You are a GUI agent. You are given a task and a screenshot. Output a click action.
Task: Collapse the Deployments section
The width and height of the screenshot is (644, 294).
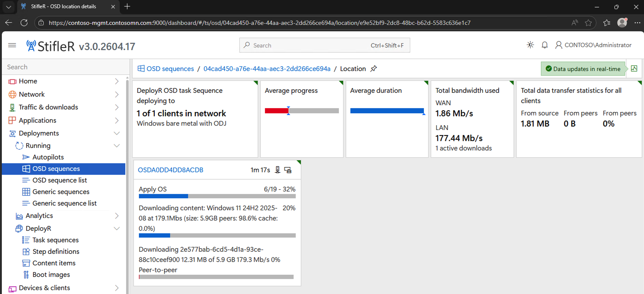pos(116,133)
